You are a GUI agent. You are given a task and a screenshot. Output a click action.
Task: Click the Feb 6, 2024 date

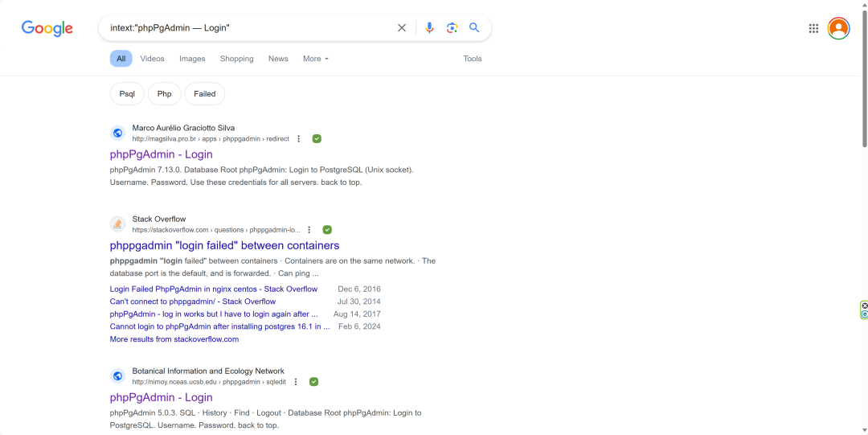[x=359, y=326]
